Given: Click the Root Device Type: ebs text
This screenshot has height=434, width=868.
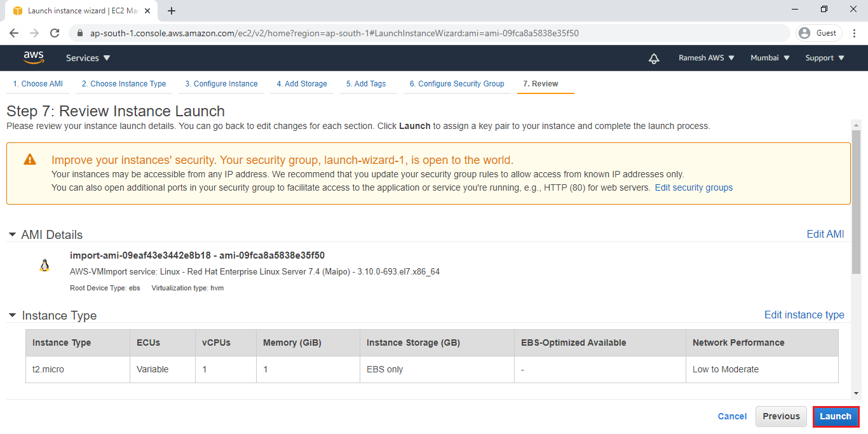Looking at the screenshot, I should (105, 288).
